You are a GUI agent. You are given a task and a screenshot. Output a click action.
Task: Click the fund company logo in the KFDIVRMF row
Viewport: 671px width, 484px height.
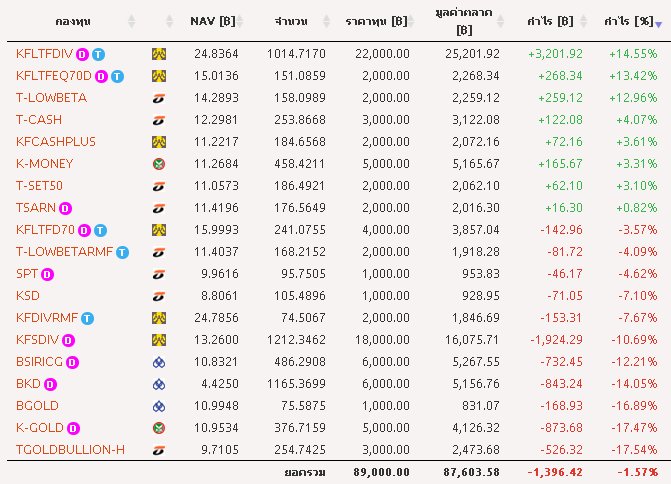(159, 318)
